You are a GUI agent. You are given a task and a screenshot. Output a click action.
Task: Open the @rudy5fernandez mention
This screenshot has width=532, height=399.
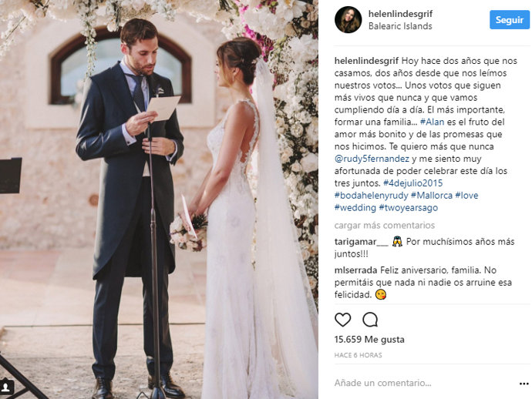pyautogui.click(x=372, y=159)
